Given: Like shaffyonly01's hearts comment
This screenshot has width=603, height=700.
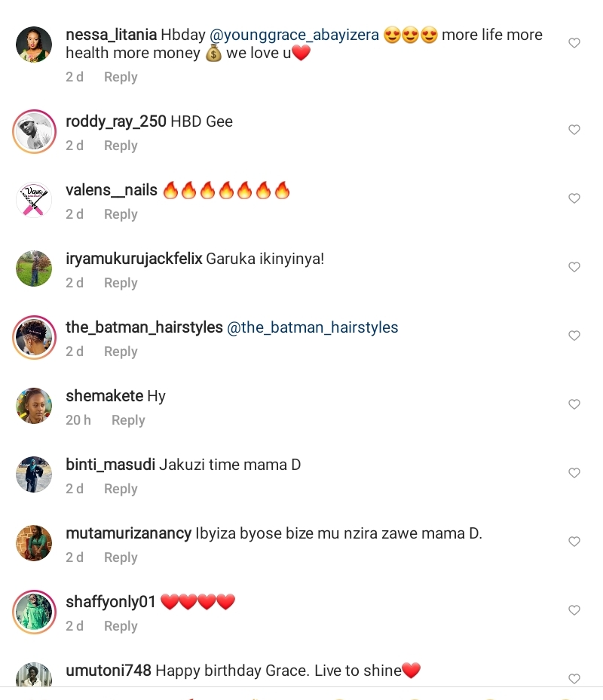Looking at the screenshot, I should click(574, 610).
